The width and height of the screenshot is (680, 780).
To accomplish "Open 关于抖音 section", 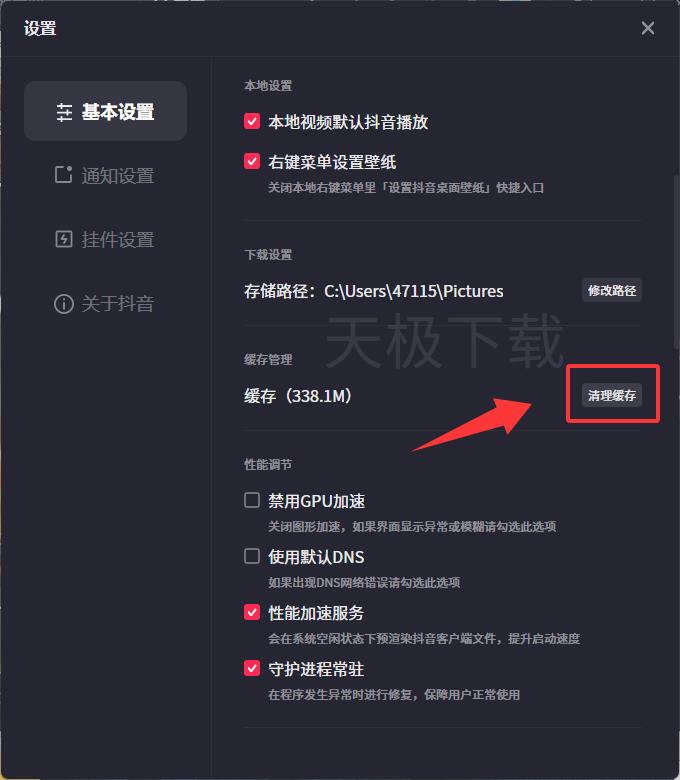I will (x=105, y=303).
